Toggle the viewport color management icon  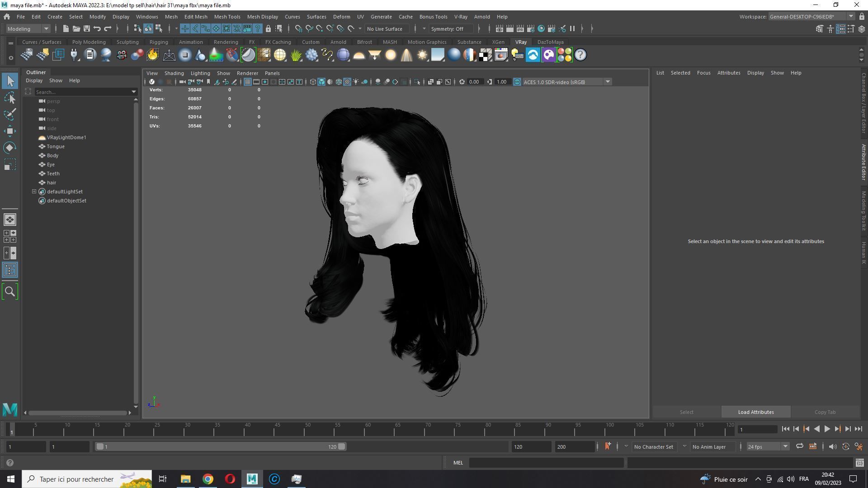[x=517, y=82]
